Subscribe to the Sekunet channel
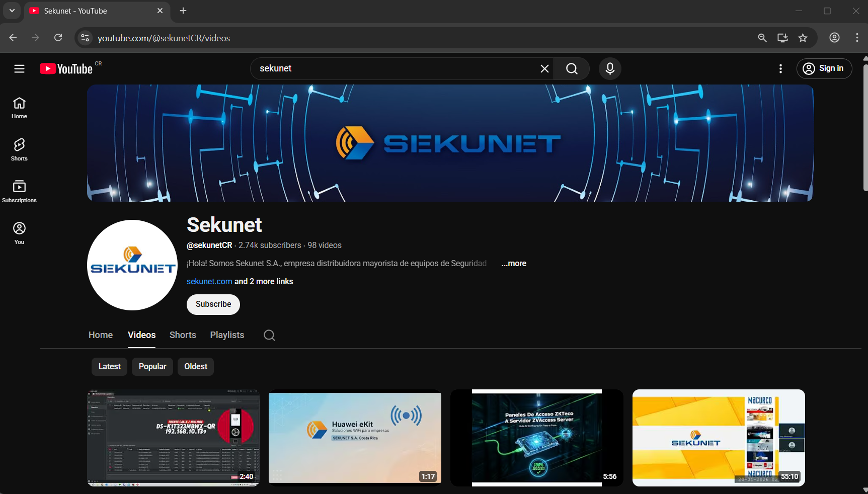 pos(213,304)
